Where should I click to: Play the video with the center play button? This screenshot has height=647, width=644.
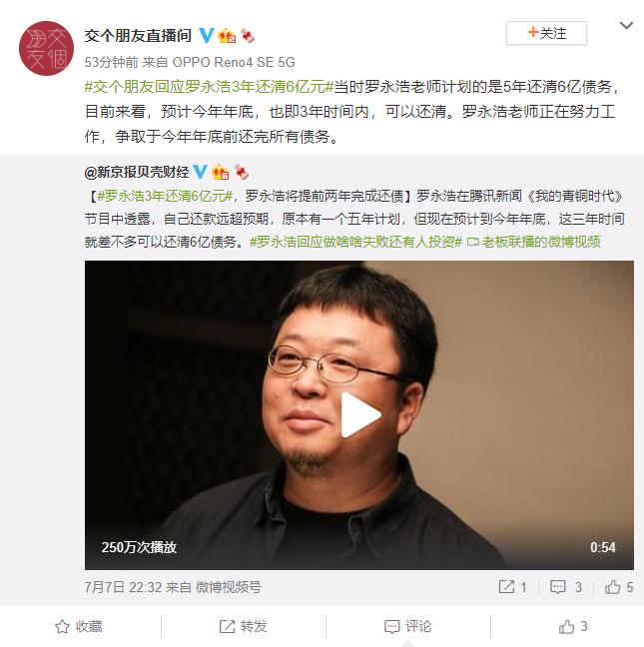click(360, 414)
